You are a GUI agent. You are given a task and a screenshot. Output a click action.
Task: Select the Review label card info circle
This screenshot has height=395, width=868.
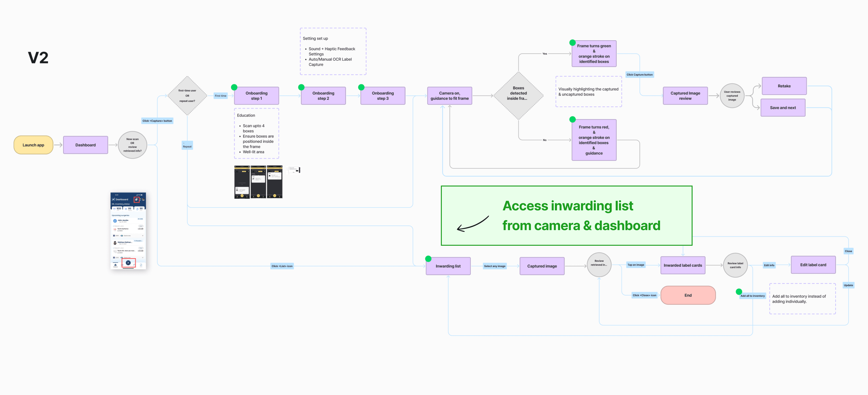(735, 265)
